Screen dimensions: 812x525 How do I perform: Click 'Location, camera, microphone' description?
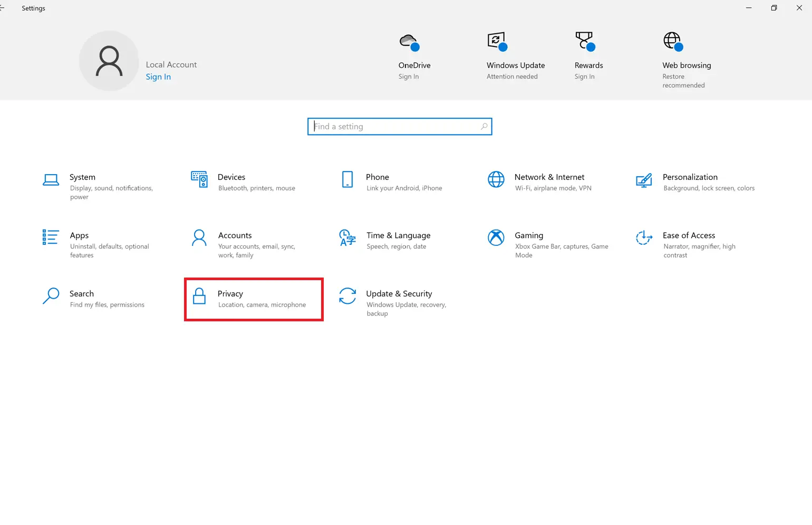[262, 305]
